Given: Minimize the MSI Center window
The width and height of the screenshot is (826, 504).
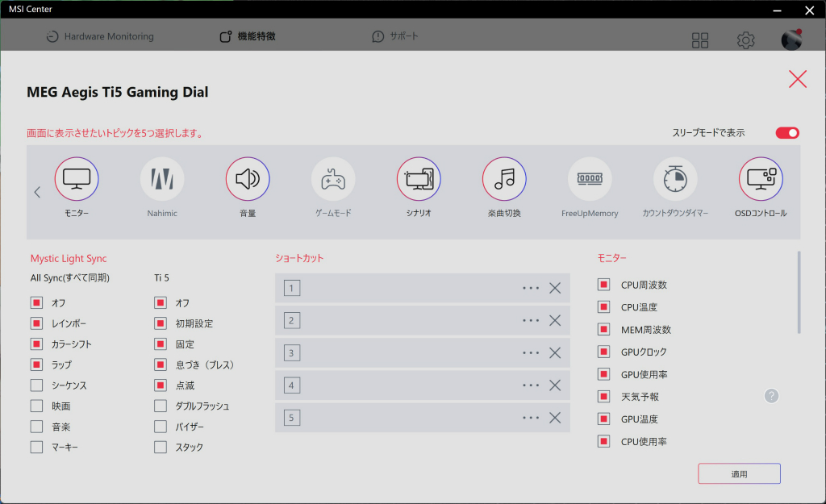Looking at the screenshot, I should pyautogui.click(x=777, y=10).
